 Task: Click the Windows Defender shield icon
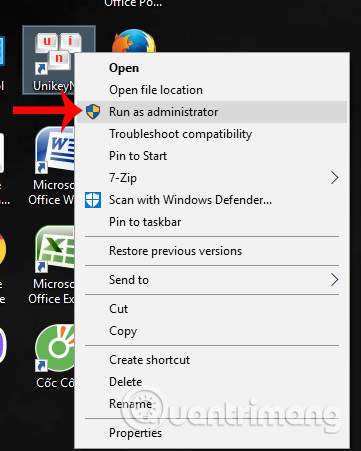click(x=93, y=200)
